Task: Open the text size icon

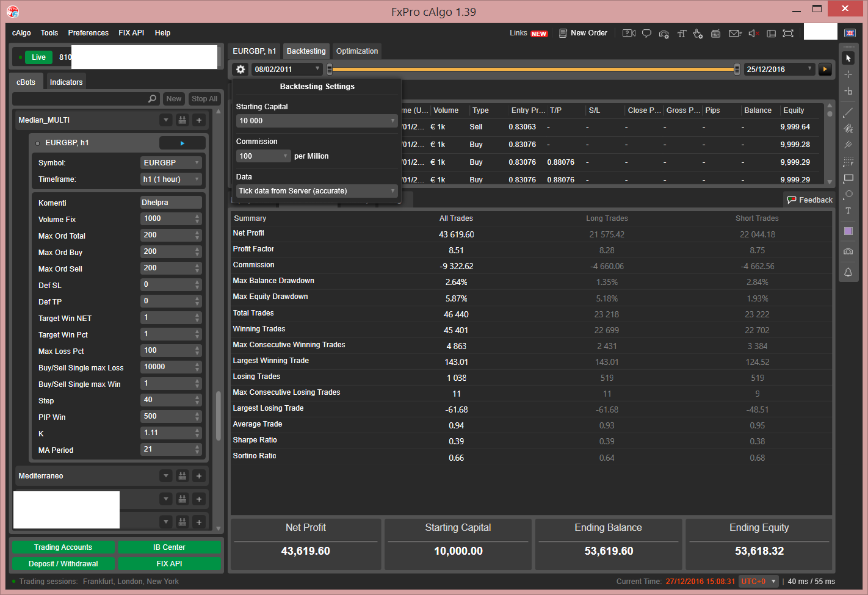Action: coord(682,34)
